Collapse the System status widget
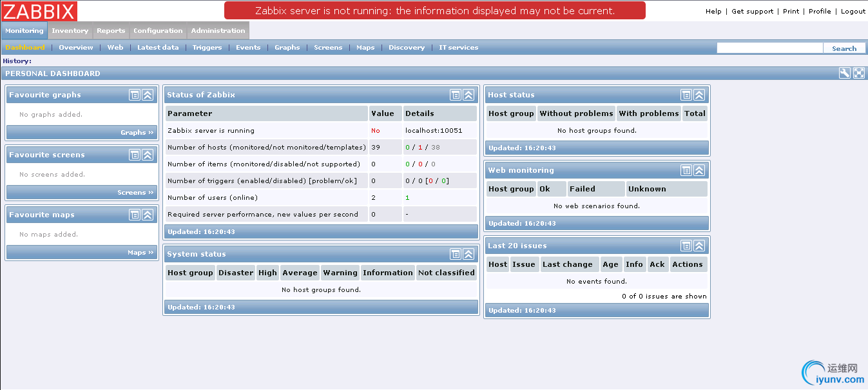 pos(468,254)
